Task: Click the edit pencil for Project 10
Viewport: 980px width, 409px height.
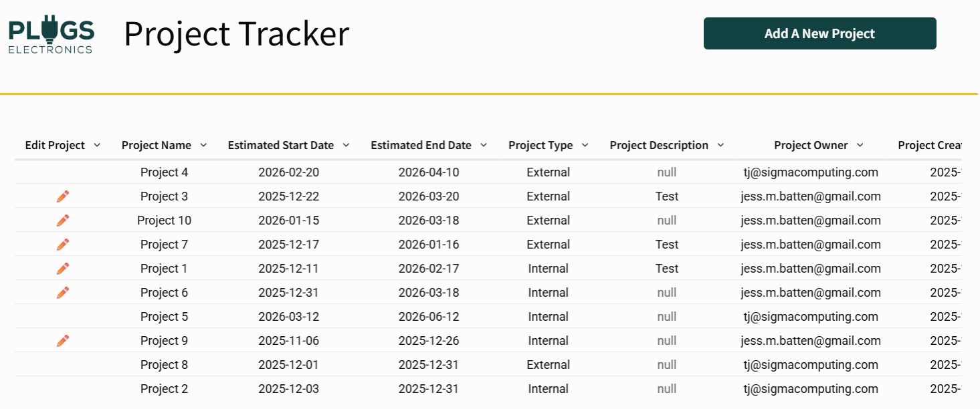Action: click(x=63, y=221)
